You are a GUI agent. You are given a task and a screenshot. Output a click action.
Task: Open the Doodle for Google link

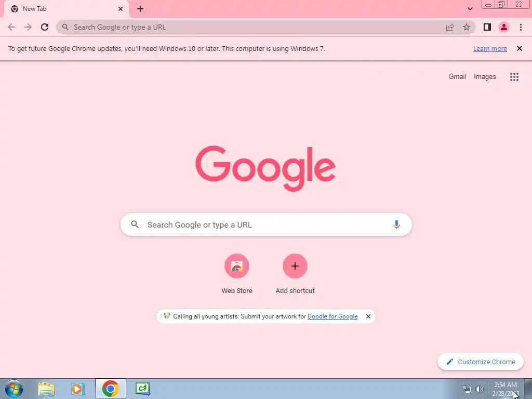pos(332,316)
